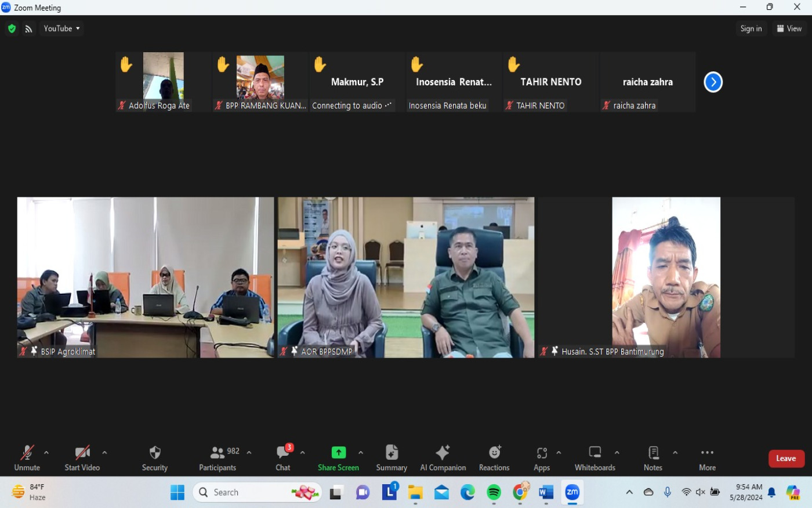The image size is (812, 508).
Task: Start Video camera
Action: 82,457
